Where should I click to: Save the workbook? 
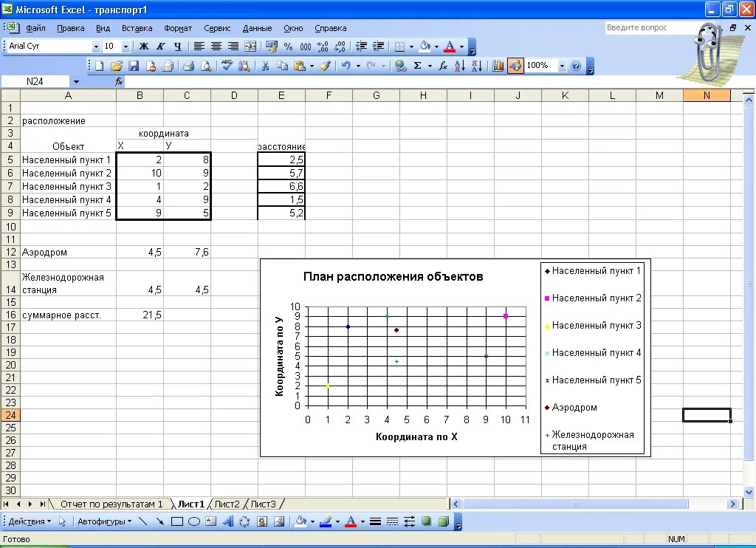click(134, 66)
